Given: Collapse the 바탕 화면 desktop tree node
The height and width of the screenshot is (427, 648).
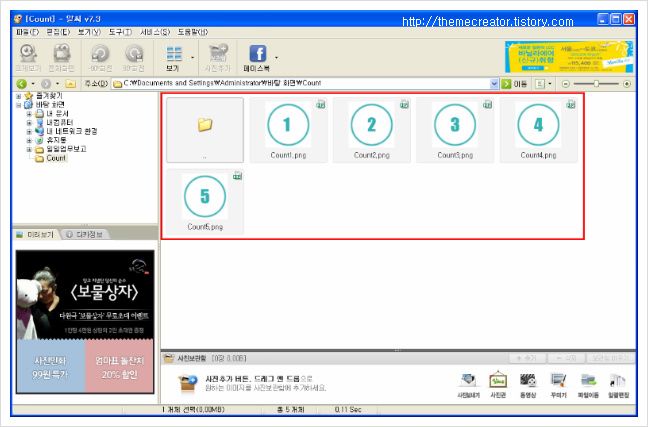Looking at the screenshot, I should [x=19, y=105].
